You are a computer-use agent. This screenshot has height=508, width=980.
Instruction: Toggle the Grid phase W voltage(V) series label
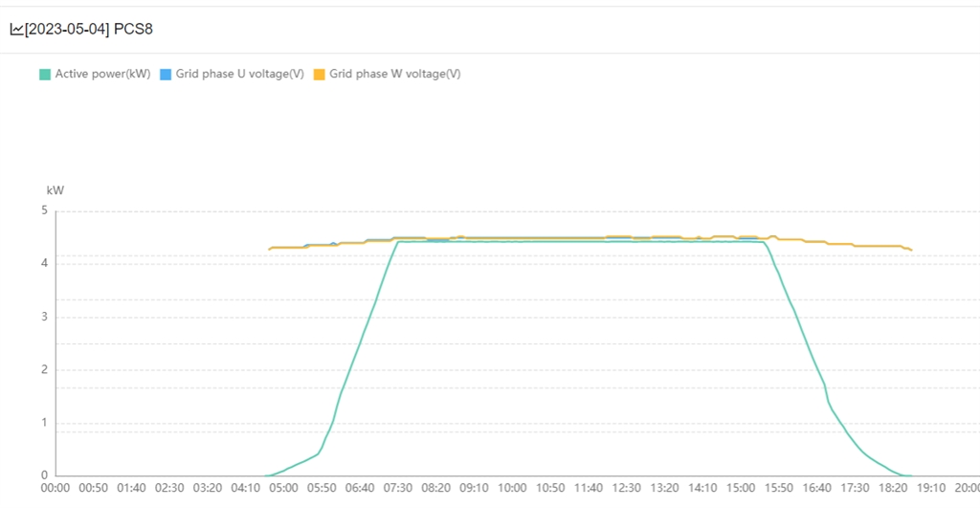click(x=394, y=74)
